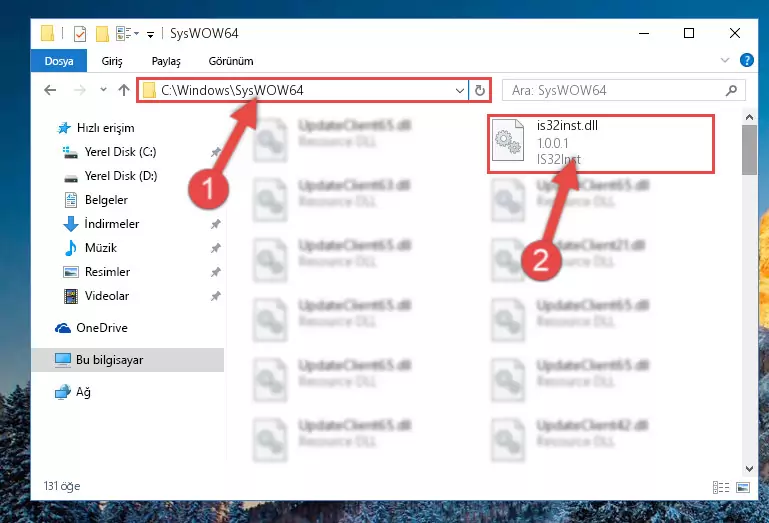Go up one folder level

(x=124, y=90)
